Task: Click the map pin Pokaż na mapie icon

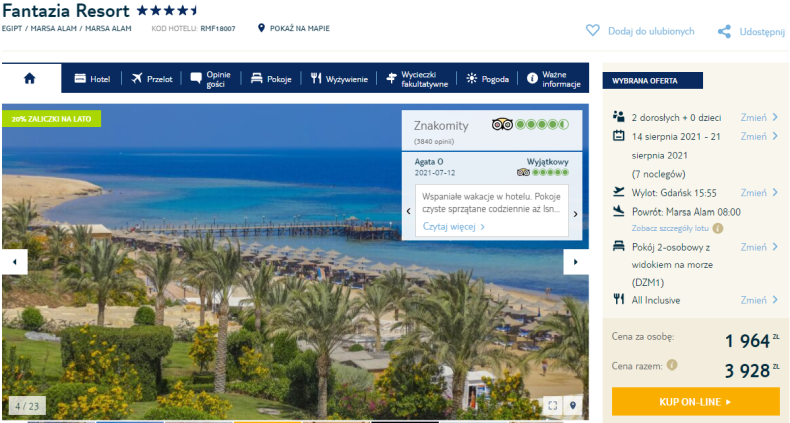Action: (261, 28)
